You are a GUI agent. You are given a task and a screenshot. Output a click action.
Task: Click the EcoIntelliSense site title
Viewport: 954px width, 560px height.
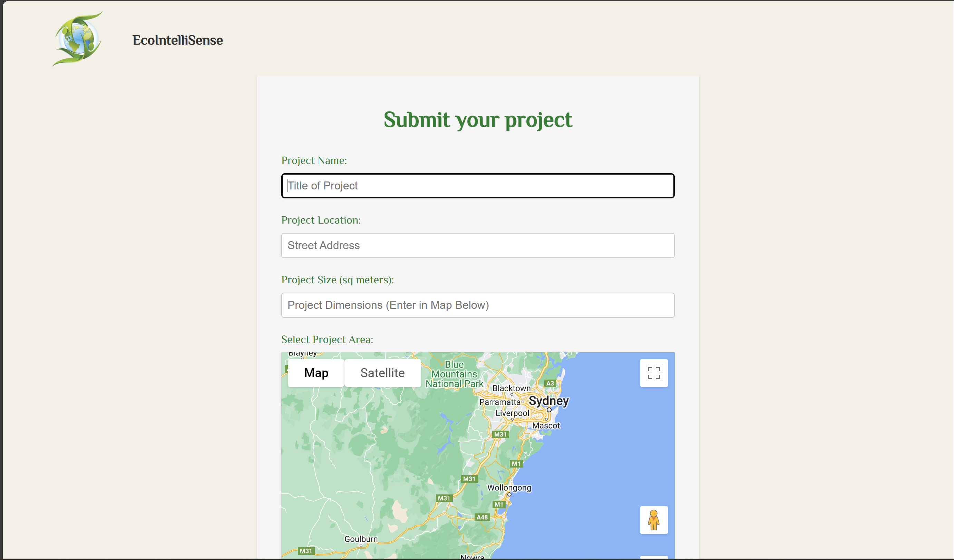pos(177,40)
